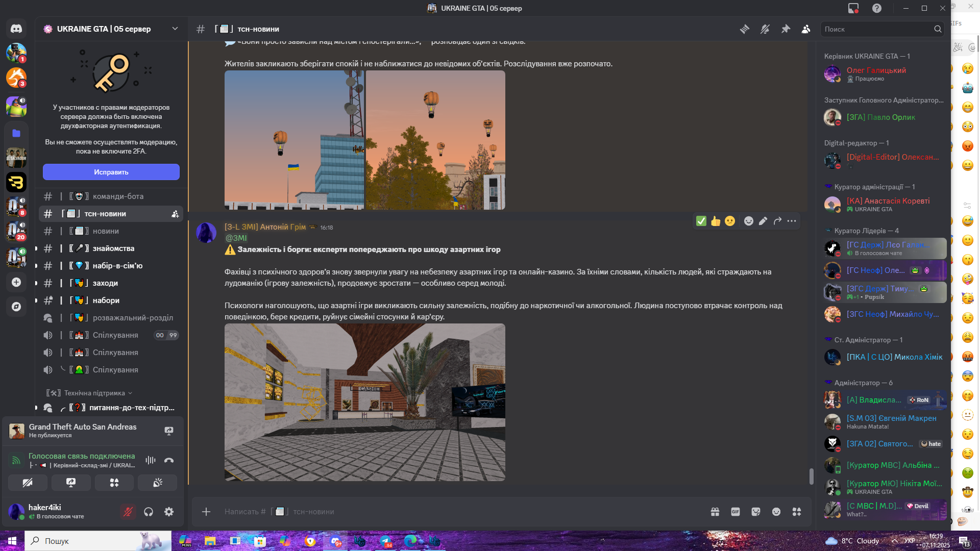Click the chat scrollbar thumb
Viewport: 980px width, 551px height.
811,476
